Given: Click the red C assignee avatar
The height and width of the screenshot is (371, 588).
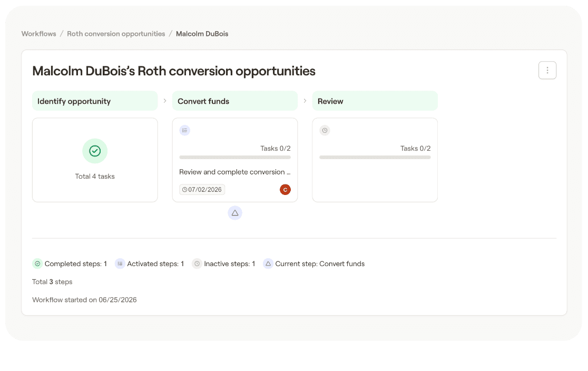Looking at the screenshot, I should pyautogui.click(x=285, y=189).
